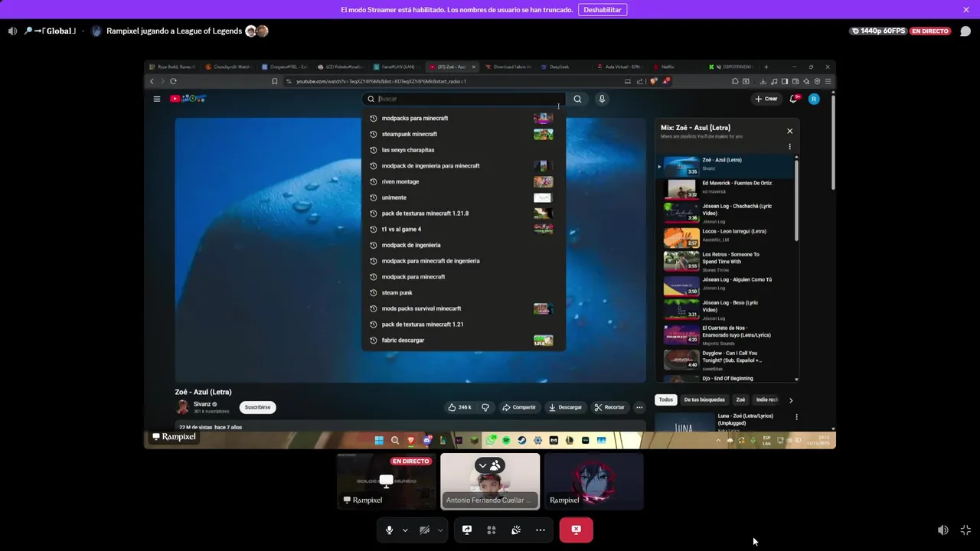The width and height of the screenshot is (980, 551).
Task: Share your screen in Discord
Action: pos(467,530)
